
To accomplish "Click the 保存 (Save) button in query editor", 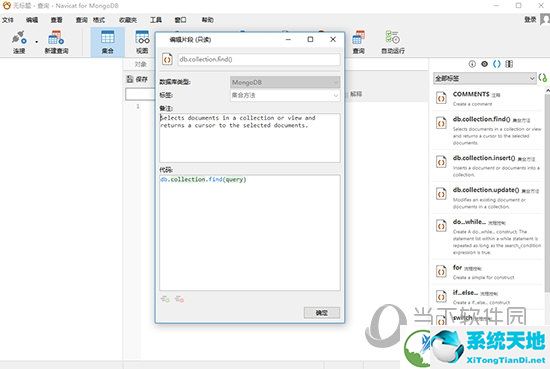I will point(137,79).
